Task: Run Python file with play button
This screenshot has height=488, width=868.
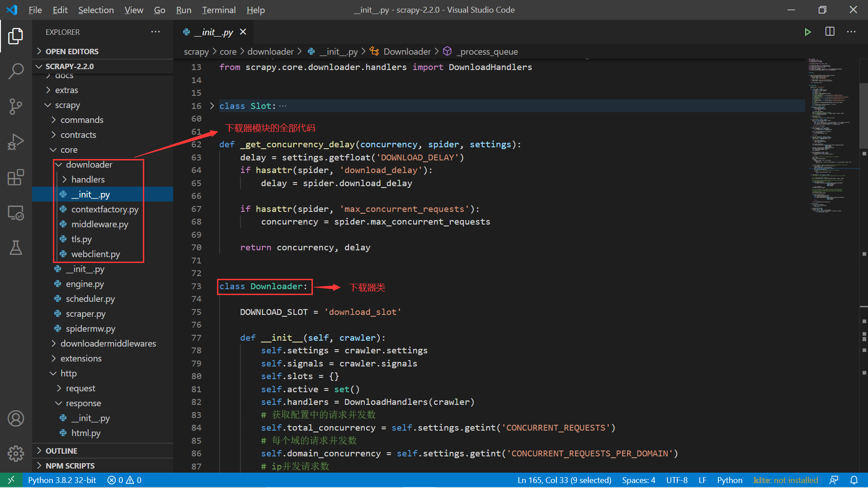Action: 808,32
